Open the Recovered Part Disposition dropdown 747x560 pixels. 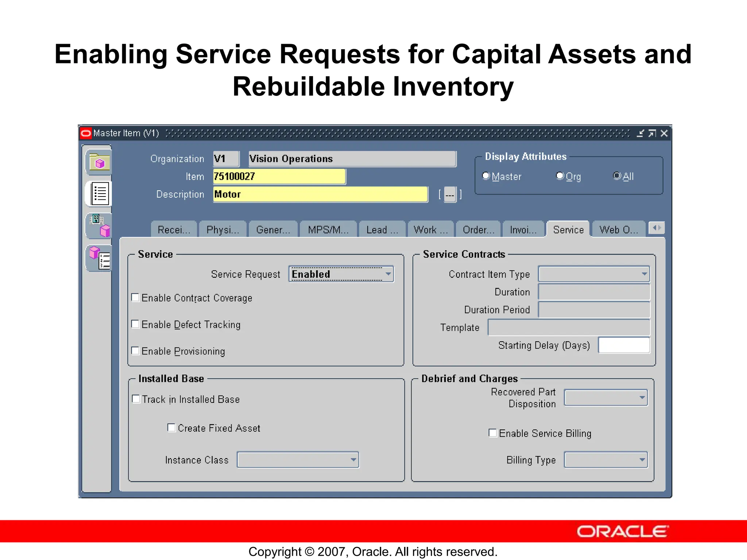point(606,398)
